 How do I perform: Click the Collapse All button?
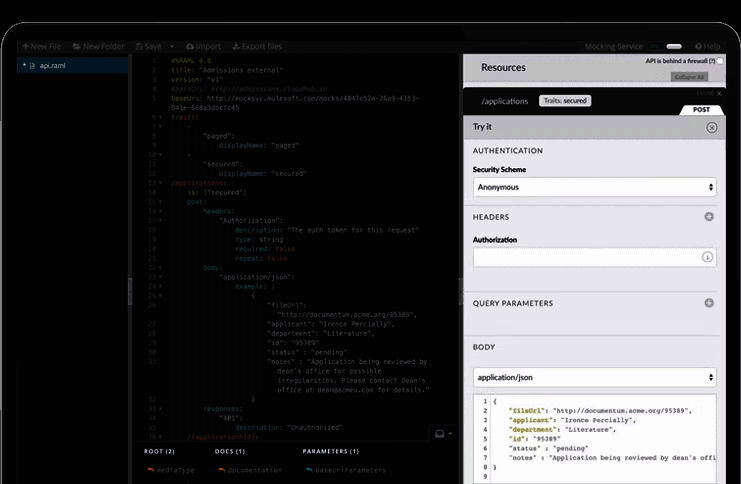(x=689, y=76)
